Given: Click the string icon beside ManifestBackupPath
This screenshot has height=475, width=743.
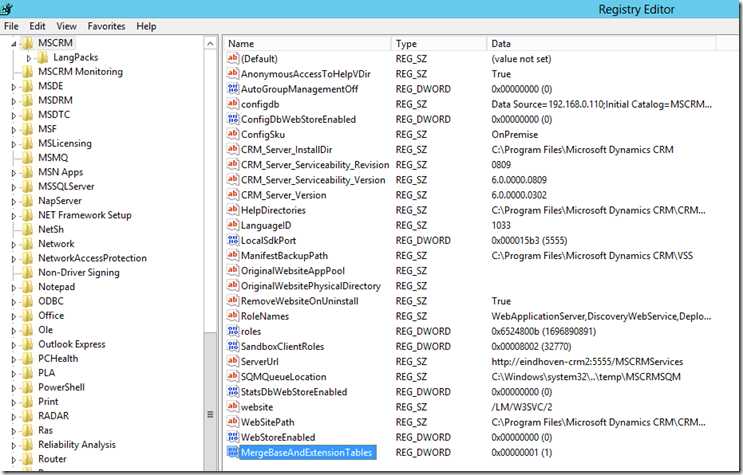Looking at the screenshot, I should tap(233, 256).
